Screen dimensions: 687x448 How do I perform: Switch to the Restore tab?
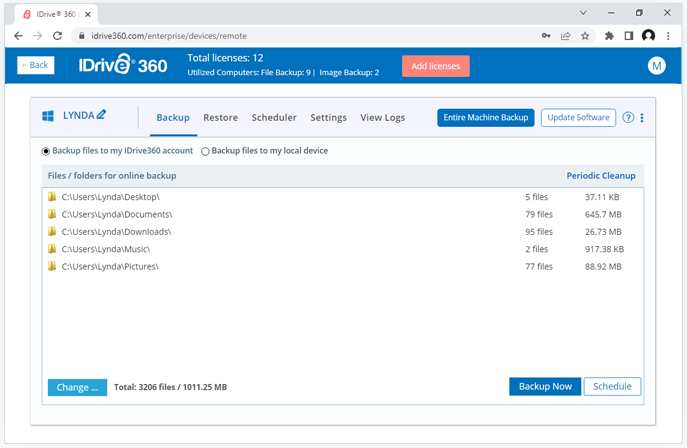pyautogui.click(x=220, y=118)
